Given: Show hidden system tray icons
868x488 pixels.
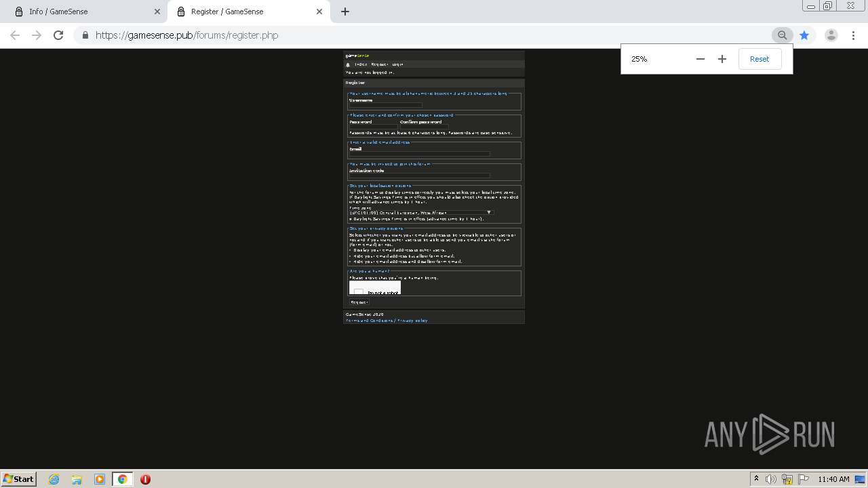Looking at the screenshot, I should point(756,479).
